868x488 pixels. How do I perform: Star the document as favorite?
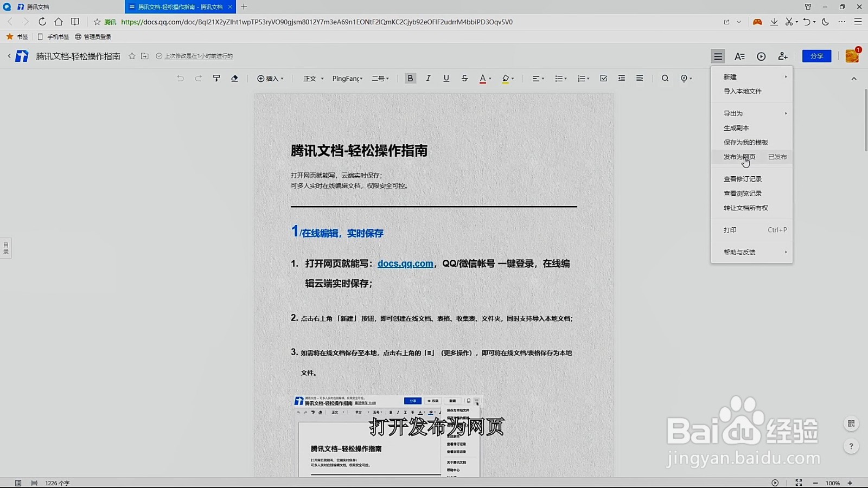click(x=132, y=56)
